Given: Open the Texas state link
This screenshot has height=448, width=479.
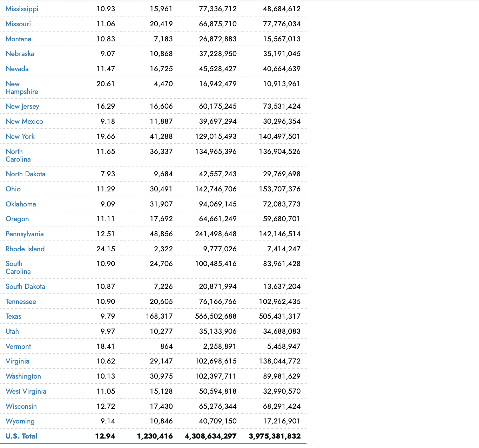Looking at the screenshot, I should [13, 316].
